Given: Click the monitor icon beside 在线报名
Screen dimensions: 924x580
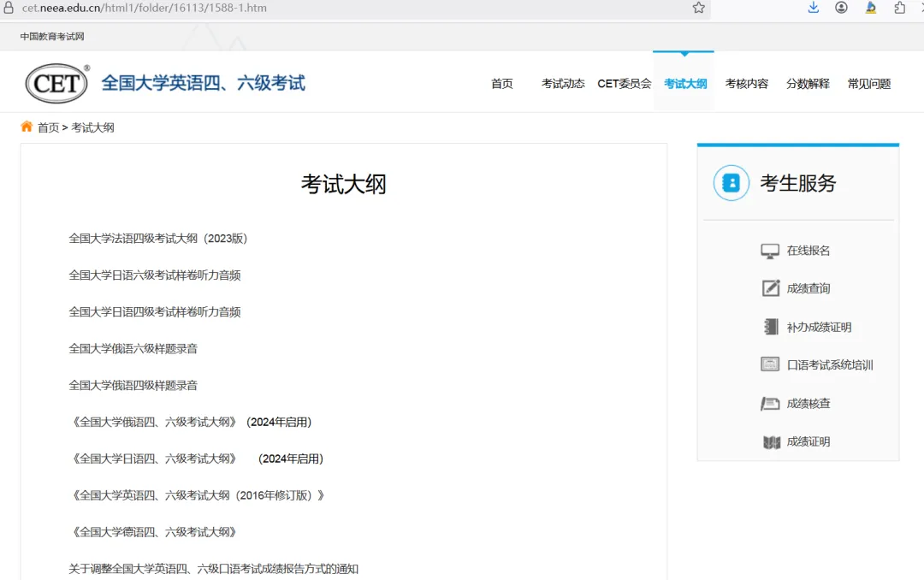Looking at the screenshot, I should point(770,252).
